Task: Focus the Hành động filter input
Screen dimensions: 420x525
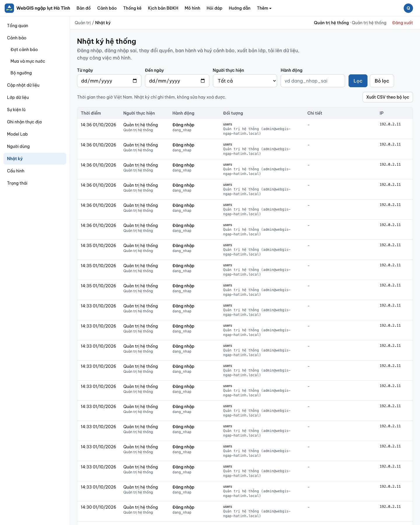Action: (x=313, y=81)
